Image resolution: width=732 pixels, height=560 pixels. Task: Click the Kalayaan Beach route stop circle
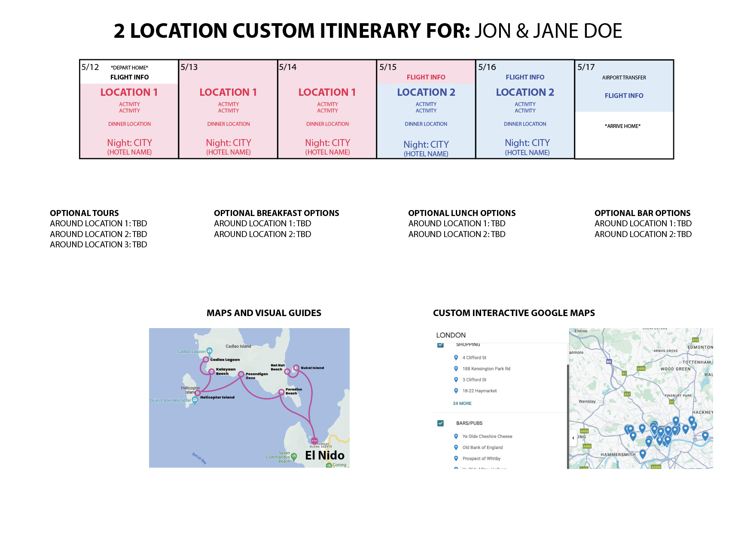point(211,371)
